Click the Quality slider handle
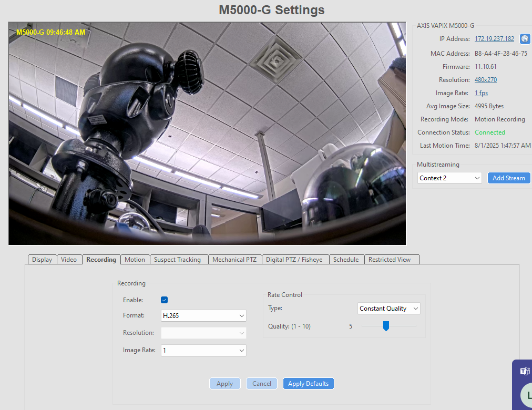This screenshot has width=532, height=410. 386,326
